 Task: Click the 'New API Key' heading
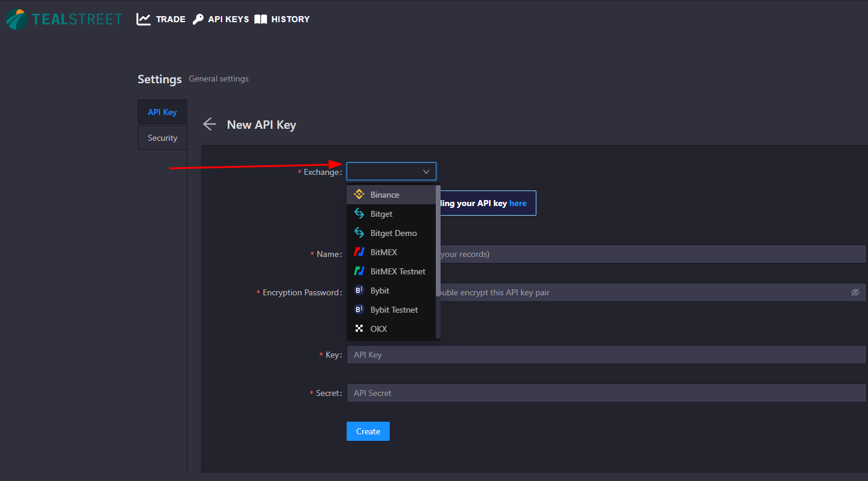[262, 125]
